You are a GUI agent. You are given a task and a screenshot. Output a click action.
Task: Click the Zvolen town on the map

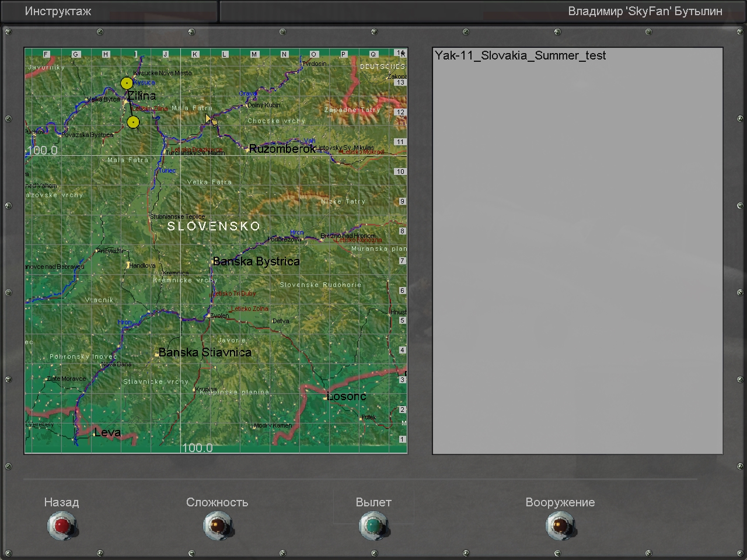(219, 316)
